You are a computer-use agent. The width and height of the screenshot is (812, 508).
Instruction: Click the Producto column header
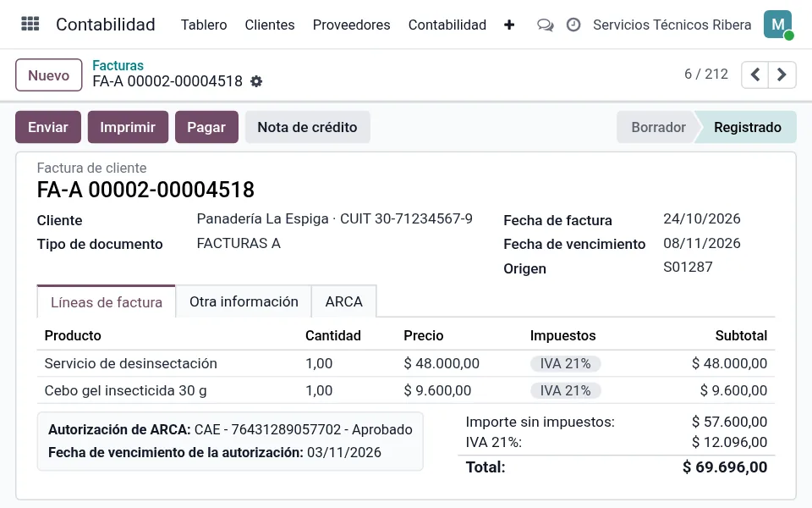pos(73,335)
